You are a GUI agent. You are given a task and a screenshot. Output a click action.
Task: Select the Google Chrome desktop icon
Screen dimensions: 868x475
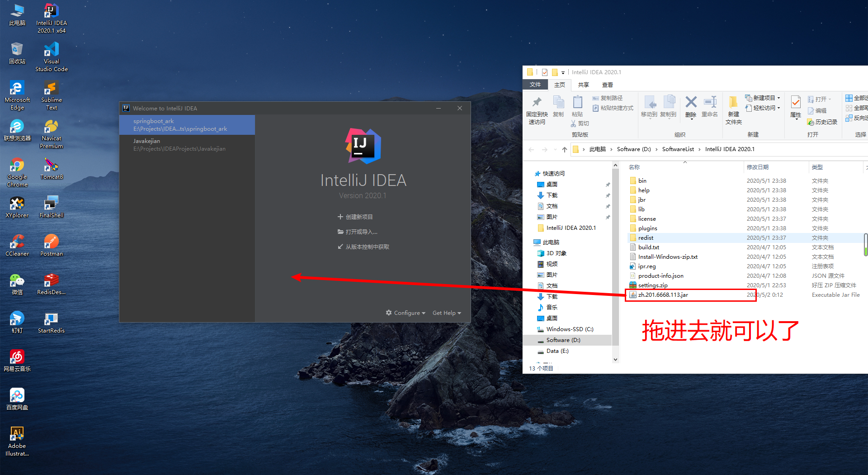tap(17, 172)
